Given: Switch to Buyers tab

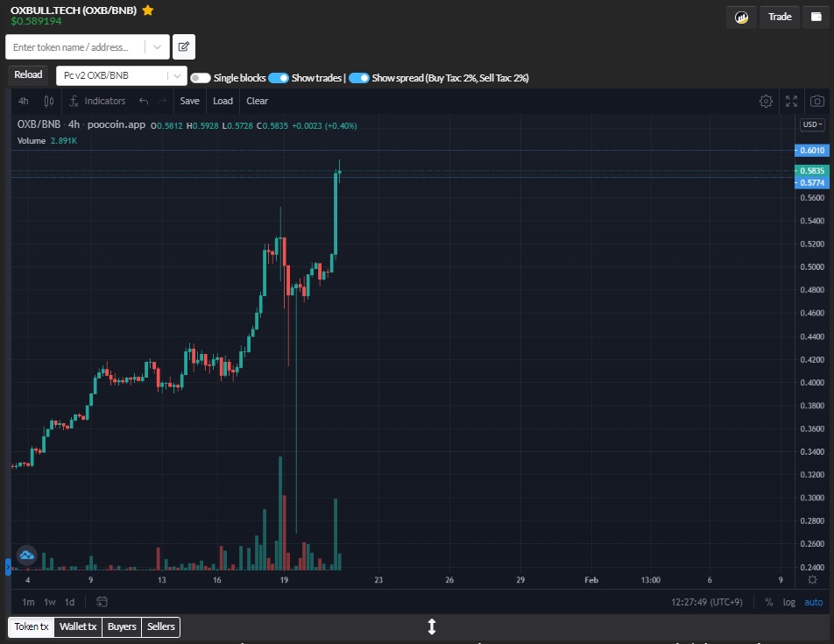Looking at the screenshot, I should 122,626.
